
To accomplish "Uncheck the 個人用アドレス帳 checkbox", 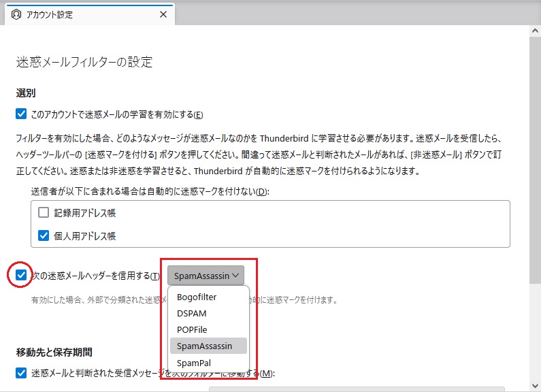I will [x=44, y=236].
